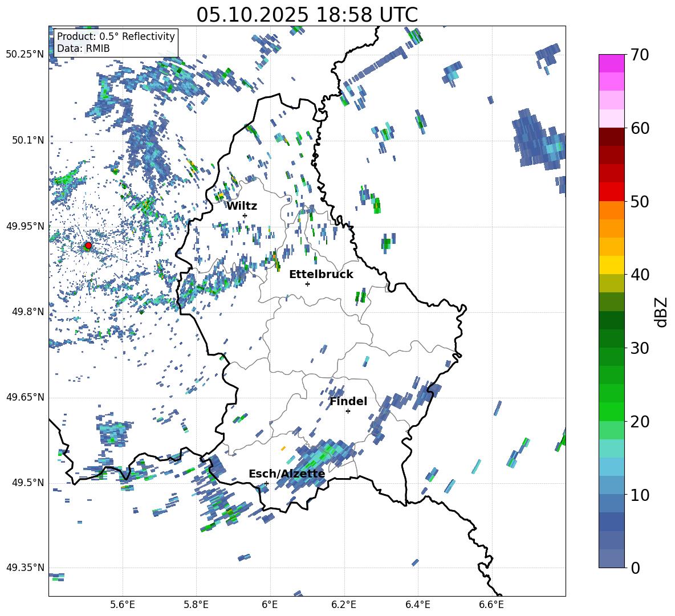Click the red 50 dBZ colorbar segment

coord(611,192)
